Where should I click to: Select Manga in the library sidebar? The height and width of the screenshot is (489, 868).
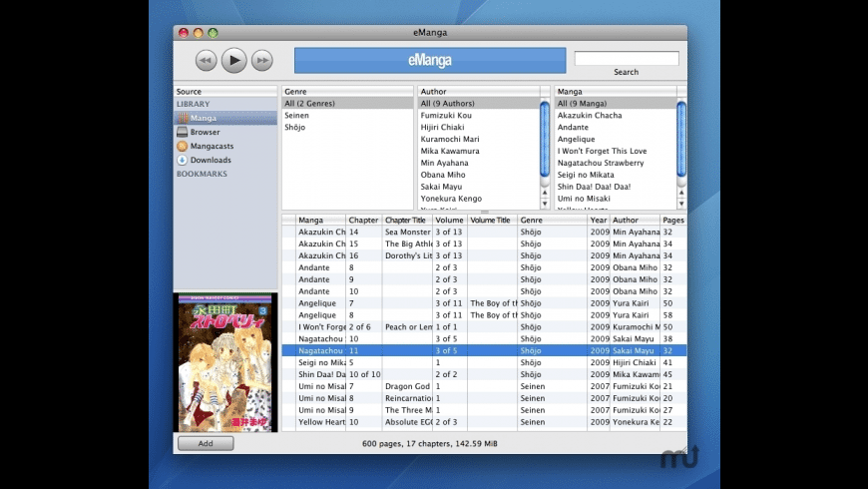click(204, 118)
